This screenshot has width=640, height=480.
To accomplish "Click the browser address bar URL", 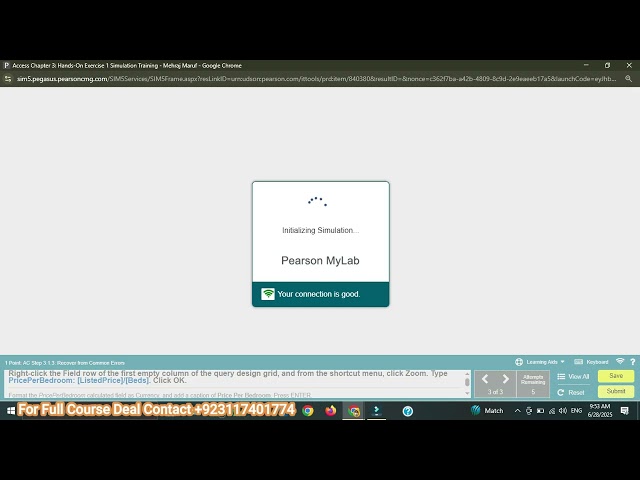I will (x=316, y=79).
